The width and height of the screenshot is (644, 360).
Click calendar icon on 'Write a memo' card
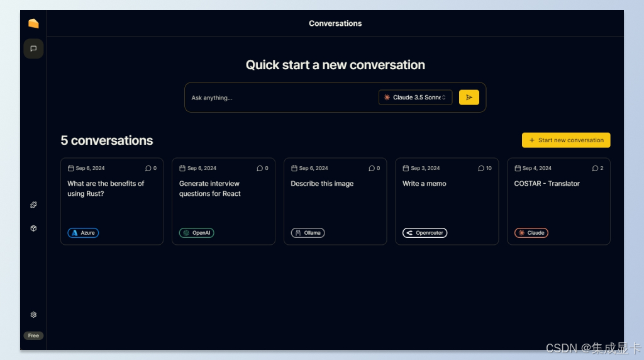(406, 168)
